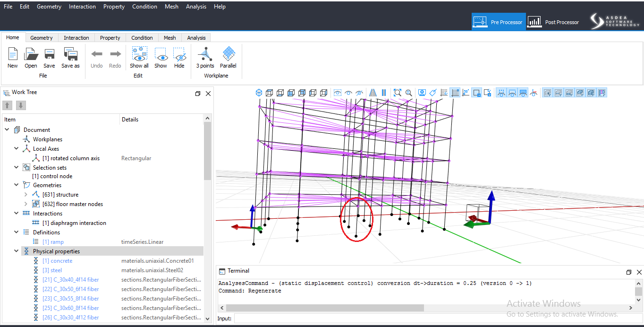The image size is (644, 327).
Task: Click the Save as icon
Action: [x=70, y=54]
